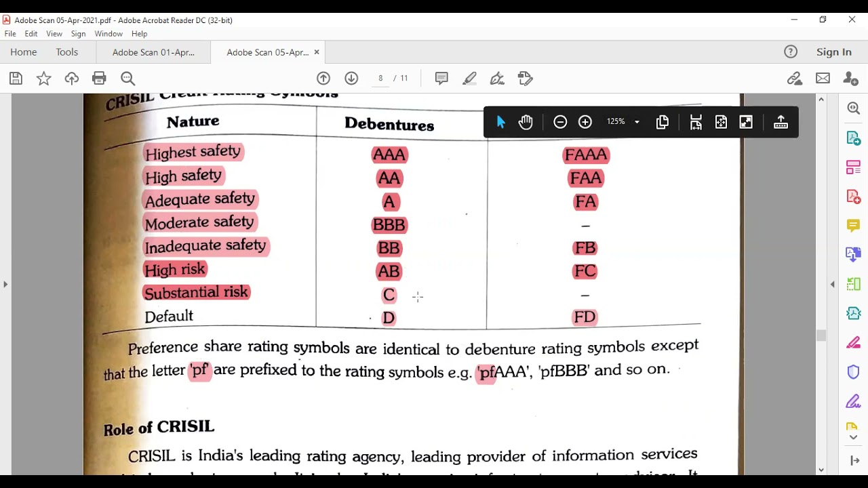Click the vertical scrollbar thumb

pyautogui.click(x=821, y=335)
